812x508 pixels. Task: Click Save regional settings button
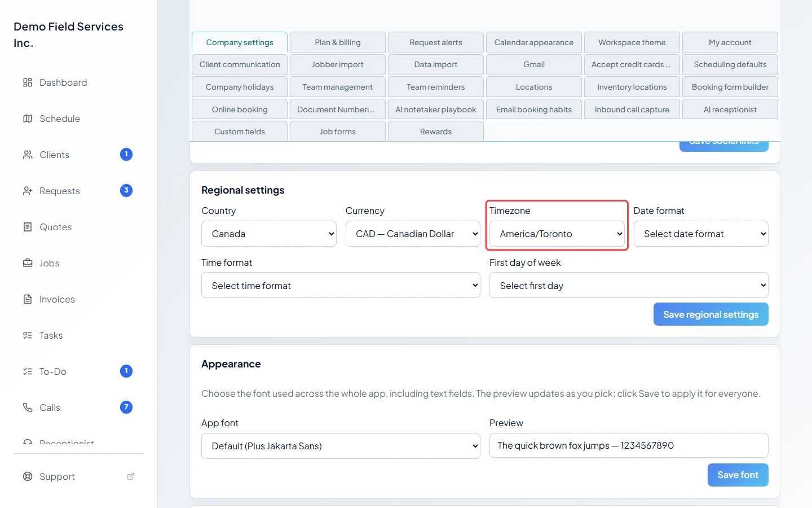711,314
